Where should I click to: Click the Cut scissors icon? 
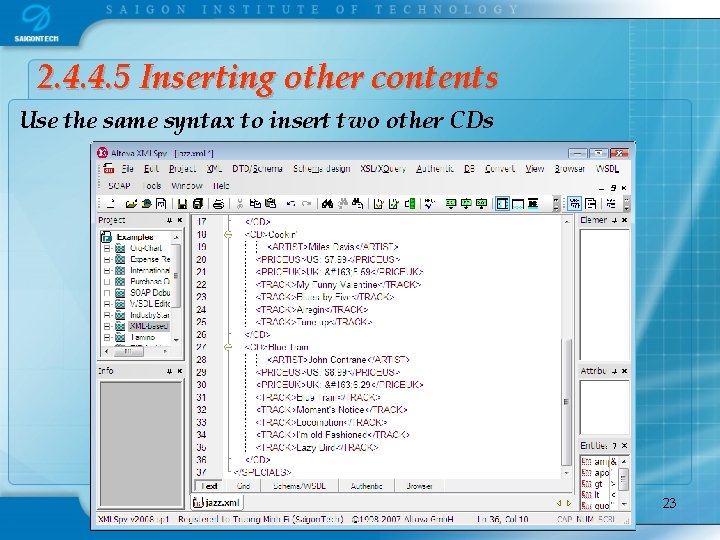coord(239,203)
